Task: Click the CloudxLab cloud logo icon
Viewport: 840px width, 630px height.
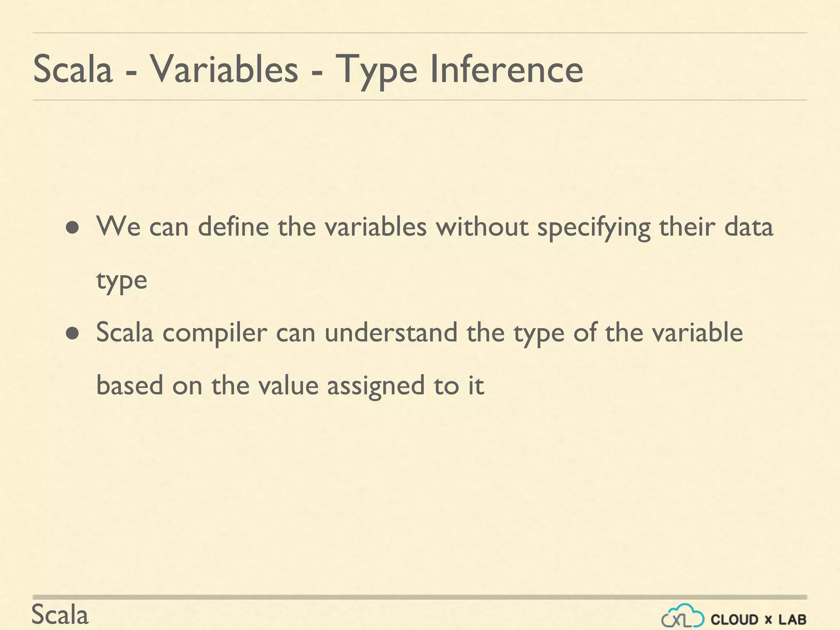Action: (x=682, y=616)
